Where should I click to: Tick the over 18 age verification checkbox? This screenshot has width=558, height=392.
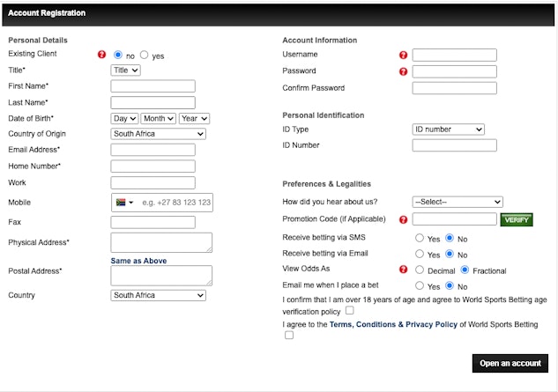[350, 311]
